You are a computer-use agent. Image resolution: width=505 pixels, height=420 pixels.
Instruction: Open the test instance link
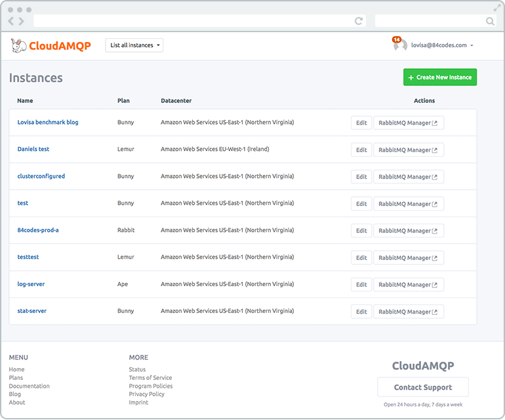[22, 203]
